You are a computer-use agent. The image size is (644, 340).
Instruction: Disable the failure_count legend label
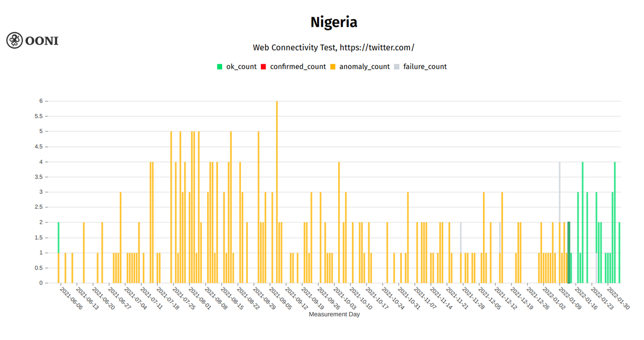click(x=425, y=67)
